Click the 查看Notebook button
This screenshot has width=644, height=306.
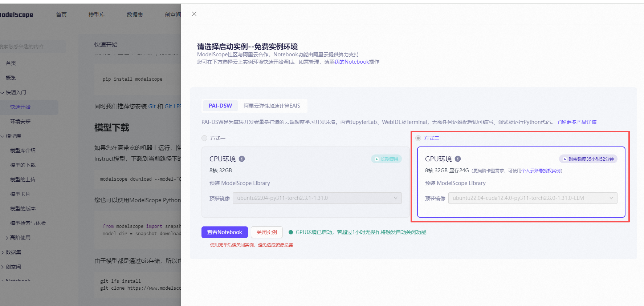(225, 232)
